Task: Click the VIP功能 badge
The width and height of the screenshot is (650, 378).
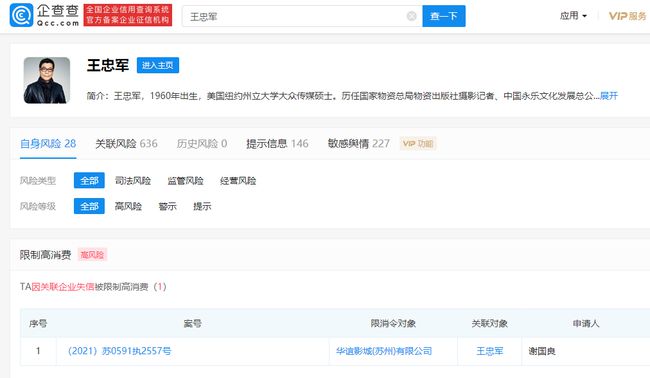Action: pyautogui.click(x=418, y=144)
